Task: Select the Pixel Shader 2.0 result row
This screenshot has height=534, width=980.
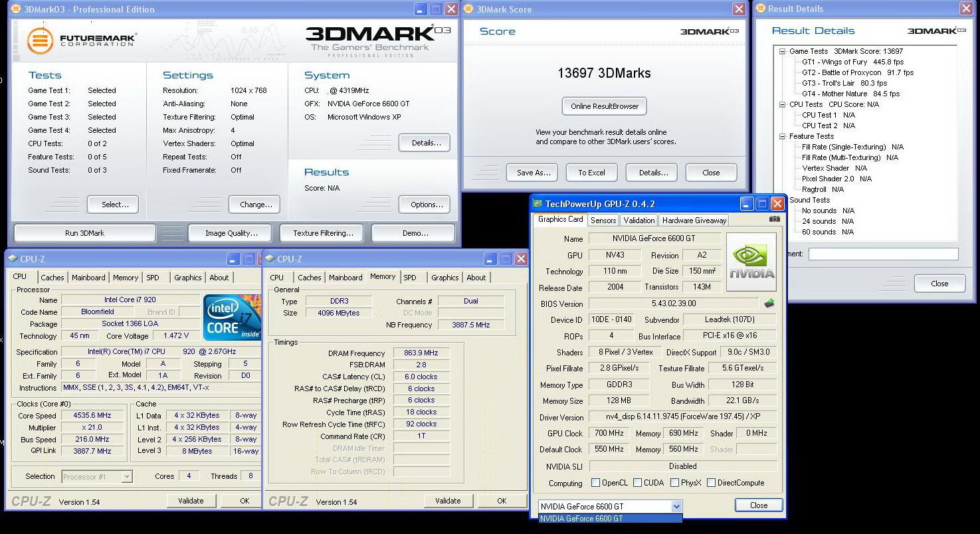Action: coord(836,179)
